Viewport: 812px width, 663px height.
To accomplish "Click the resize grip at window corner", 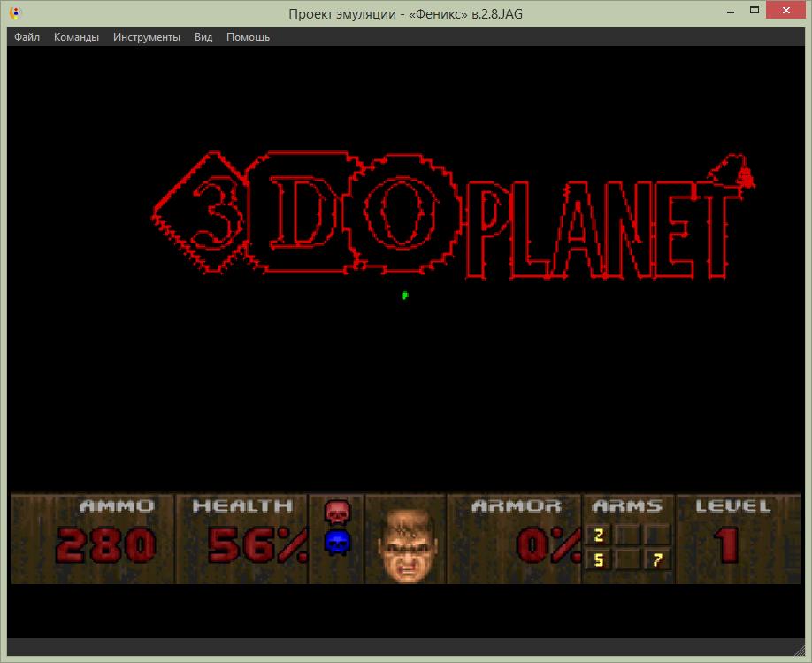I will point(801,651).
